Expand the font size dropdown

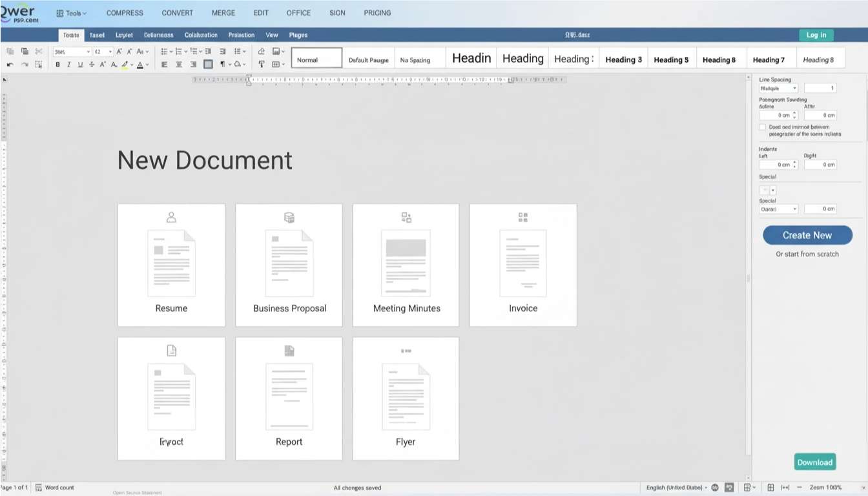tap(110, 52)
